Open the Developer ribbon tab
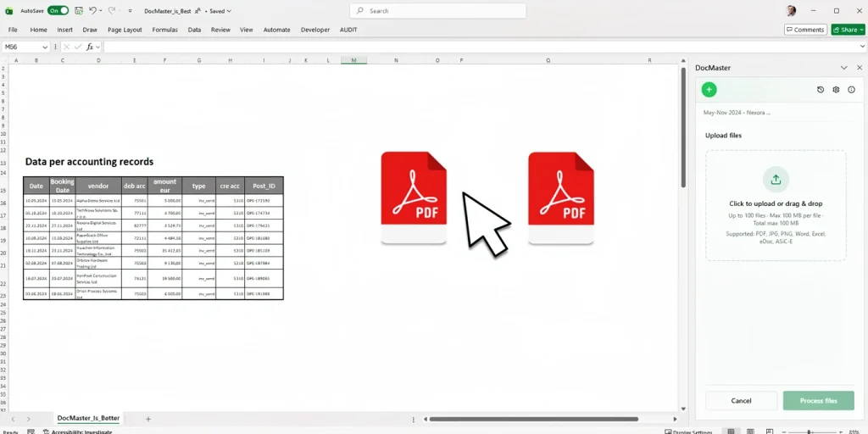This screenshot has width=868, height=434. point(315,30)
